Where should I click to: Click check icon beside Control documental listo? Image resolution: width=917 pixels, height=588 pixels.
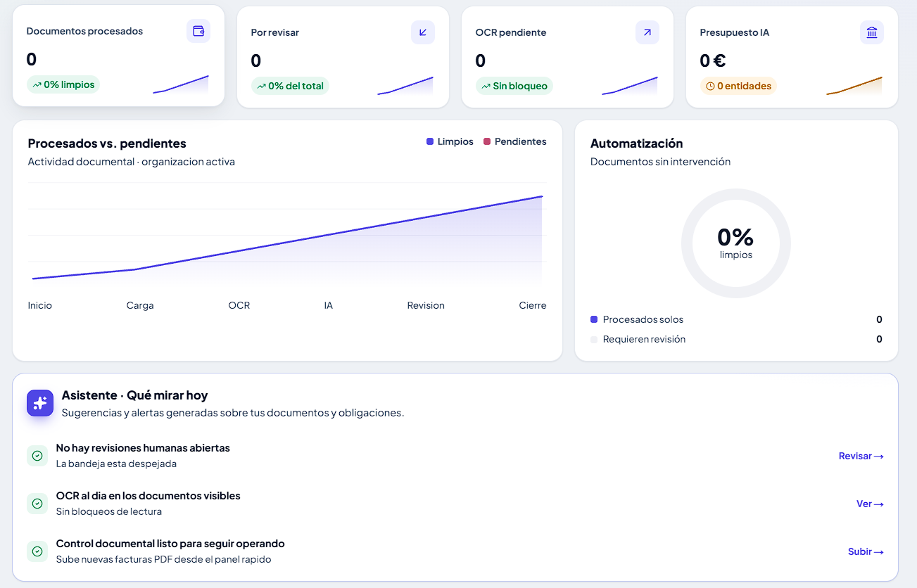coord(37,551)
